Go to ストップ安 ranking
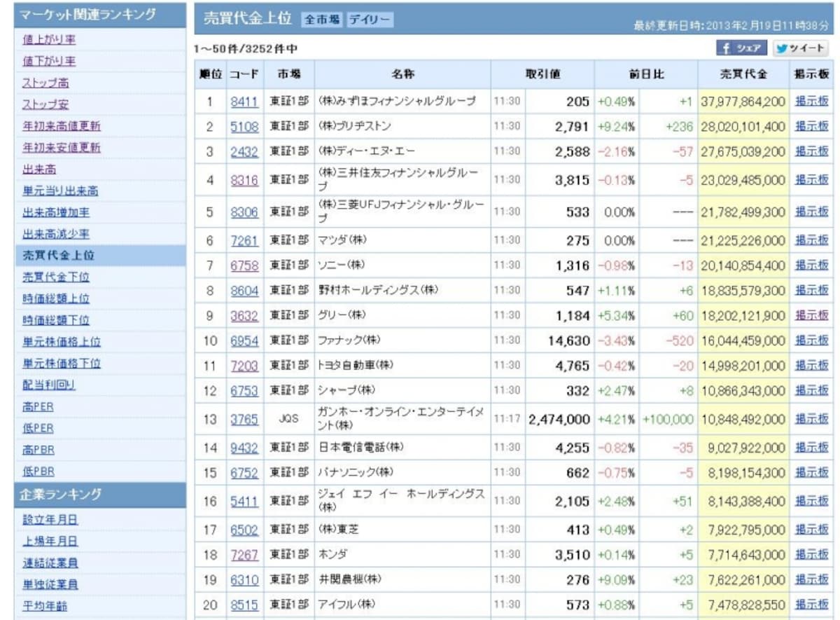 tap(45, 104)
